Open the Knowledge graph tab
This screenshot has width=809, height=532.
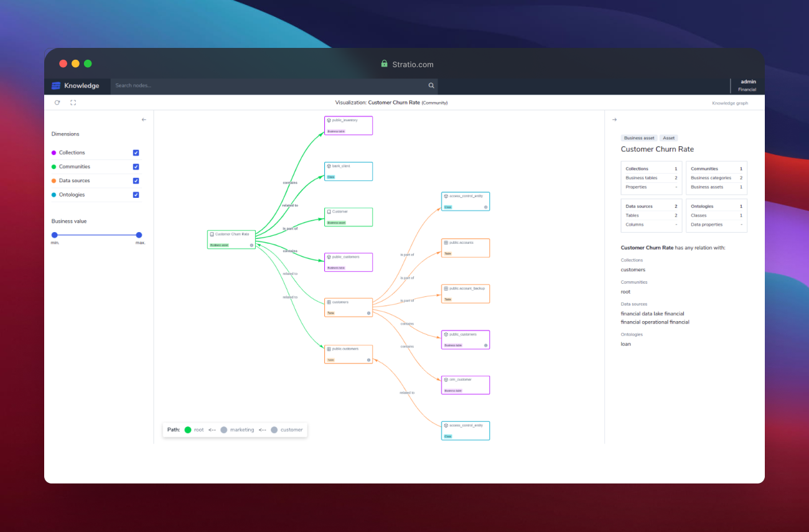[x=730, y=103]
